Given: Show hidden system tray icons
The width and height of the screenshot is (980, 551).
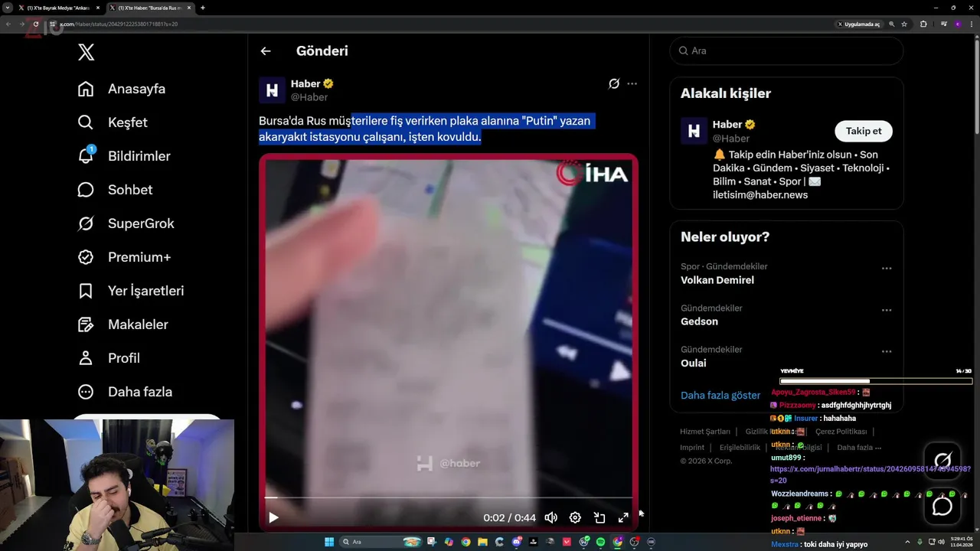Looking at the screenshot, I should (907, 542).
